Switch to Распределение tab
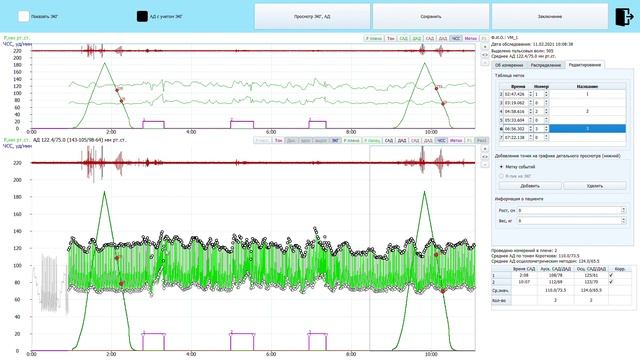This screenshot has height=360, width=640. [546, 65]
